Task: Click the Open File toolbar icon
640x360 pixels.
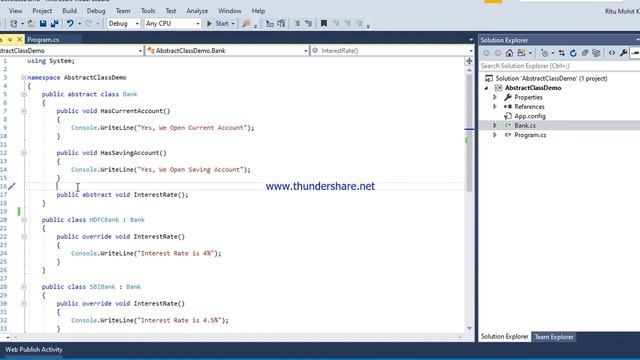Action: click(31, 24)
